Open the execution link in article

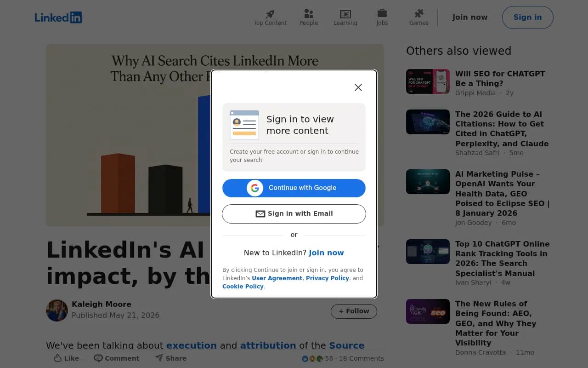[x=192, y=345]
